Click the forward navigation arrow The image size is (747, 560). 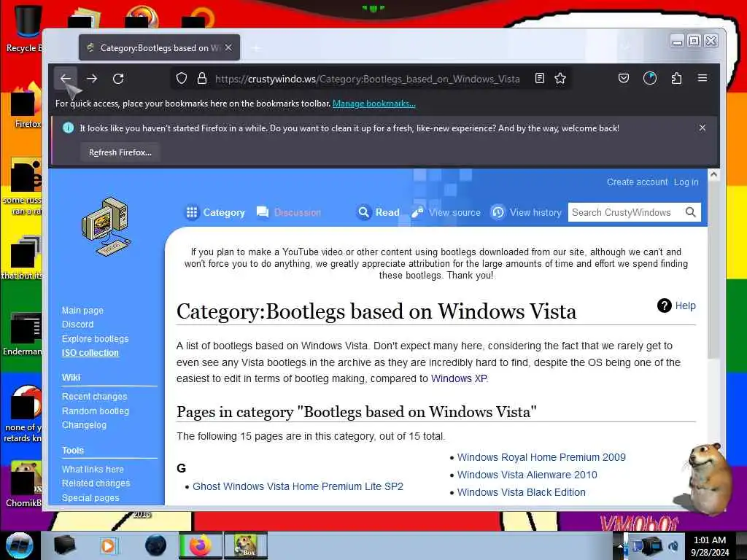[x=92, y=79]
